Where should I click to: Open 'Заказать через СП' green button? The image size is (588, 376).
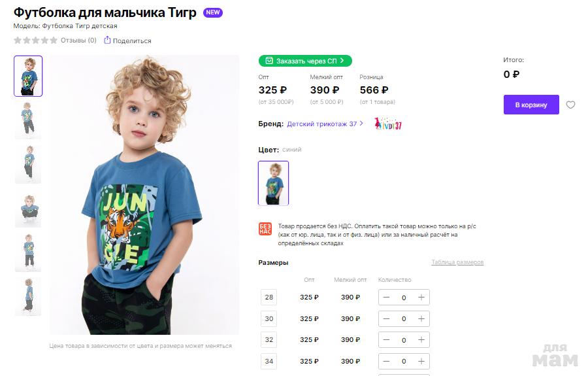[x=305, y=61]
